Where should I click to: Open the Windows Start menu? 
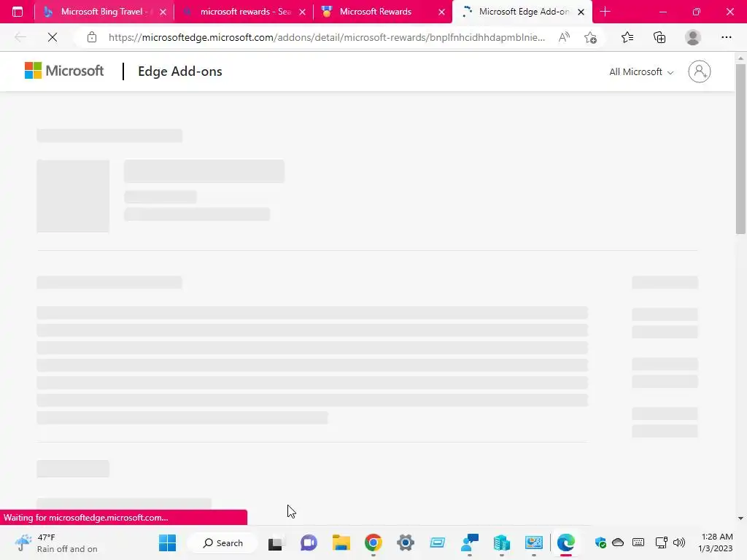(167, 542)
